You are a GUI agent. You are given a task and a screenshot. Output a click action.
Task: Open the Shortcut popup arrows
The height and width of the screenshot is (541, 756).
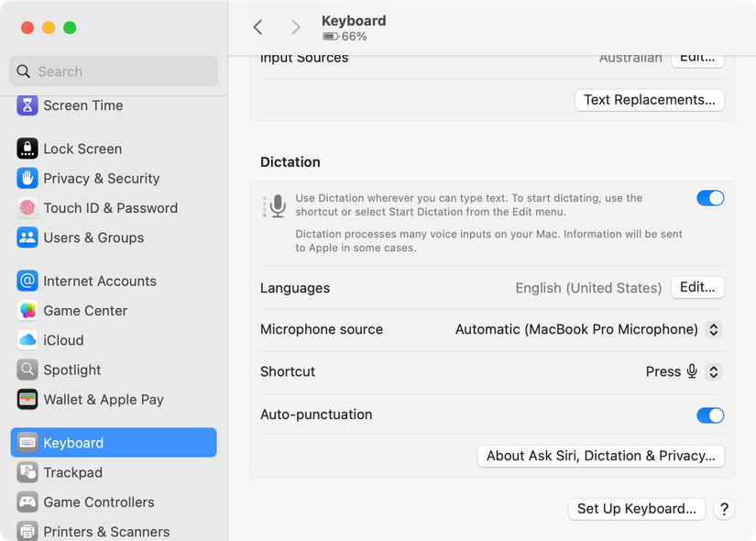(x=714, y=371)
